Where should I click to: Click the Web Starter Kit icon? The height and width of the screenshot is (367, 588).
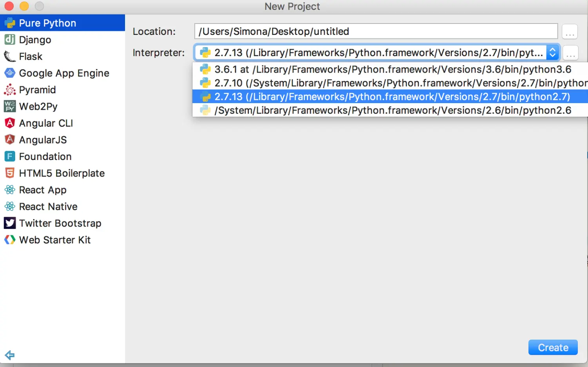pos(10,240)
